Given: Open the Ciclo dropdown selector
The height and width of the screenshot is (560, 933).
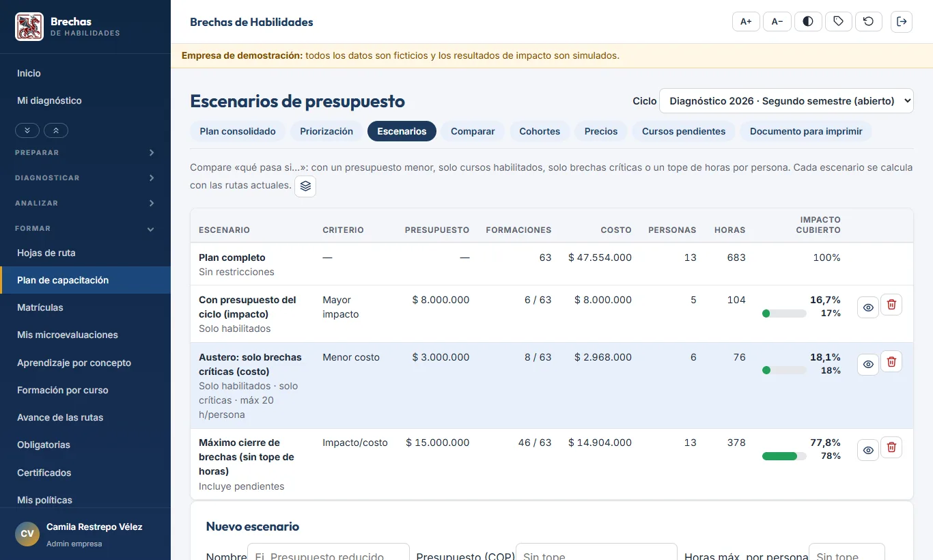Looking at the screenshot, I should pos(786,100).
